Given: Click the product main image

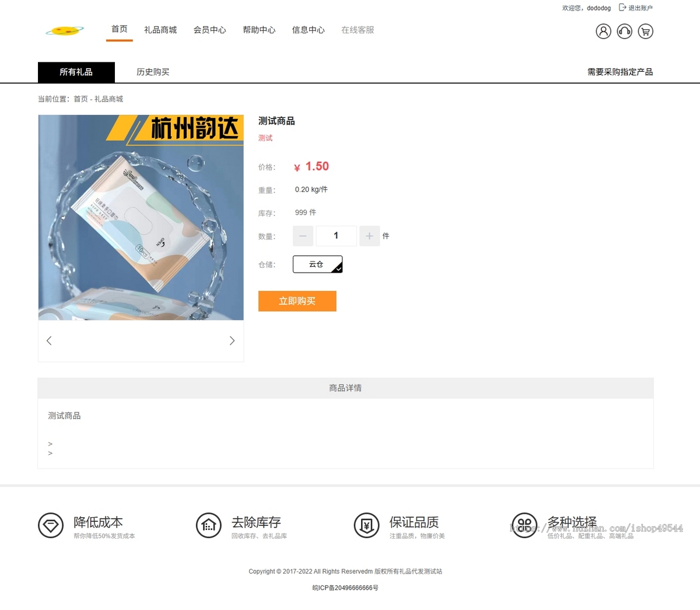Looking at the screenshot, I should tap(141, 217).
